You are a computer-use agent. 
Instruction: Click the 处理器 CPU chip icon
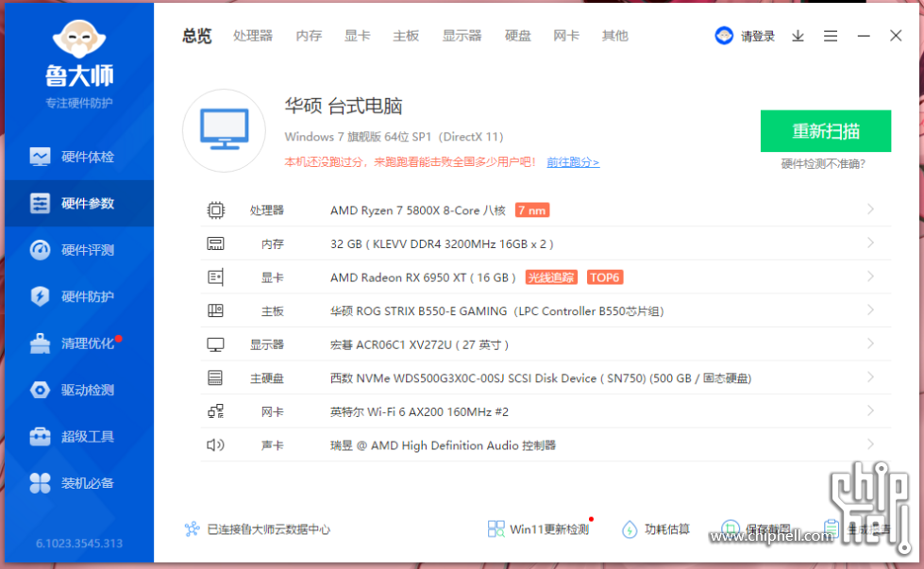(x=216, y=210)
